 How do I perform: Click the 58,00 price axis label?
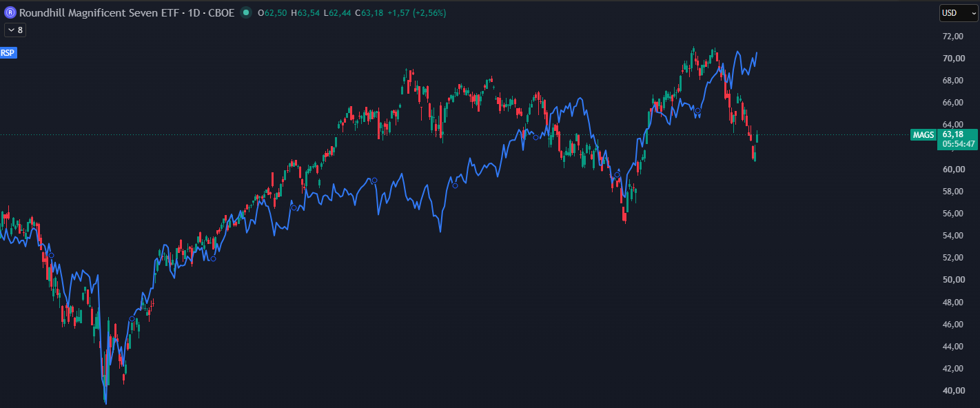pyautogui.click(x=953, y=191)
